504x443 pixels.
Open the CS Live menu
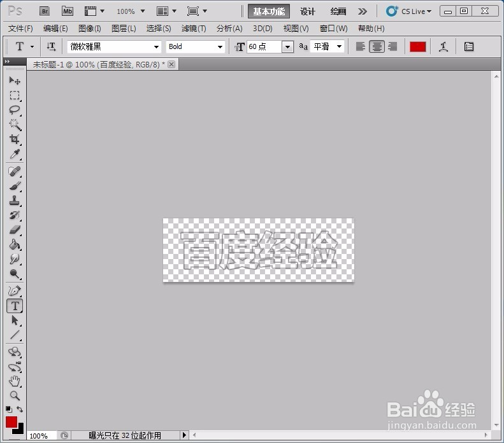(408, 11)
